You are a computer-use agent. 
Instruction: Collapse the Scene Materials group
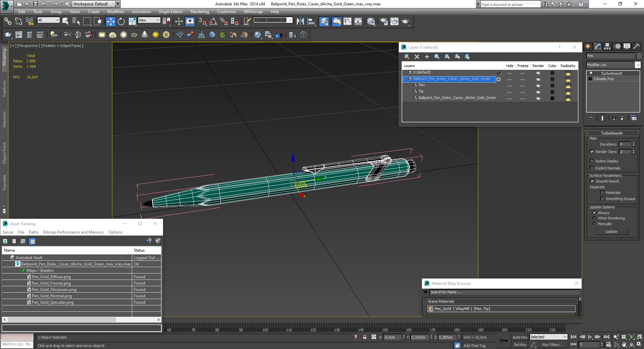tap(425, 301)
